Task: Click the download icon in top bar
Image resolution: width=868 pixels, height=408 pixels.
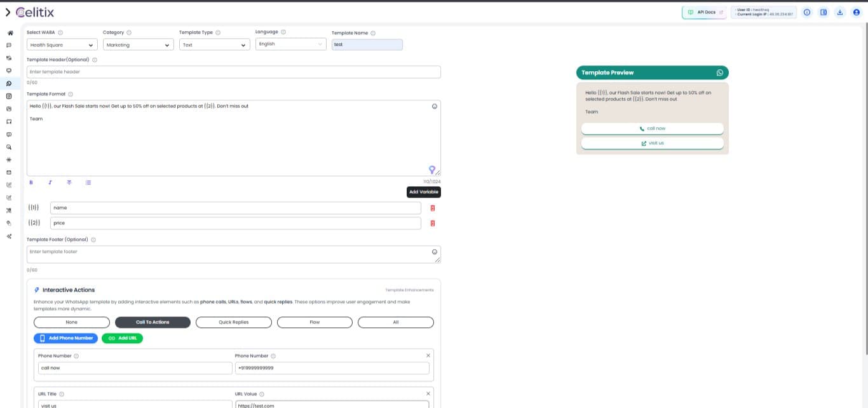Action: [840, 12]
